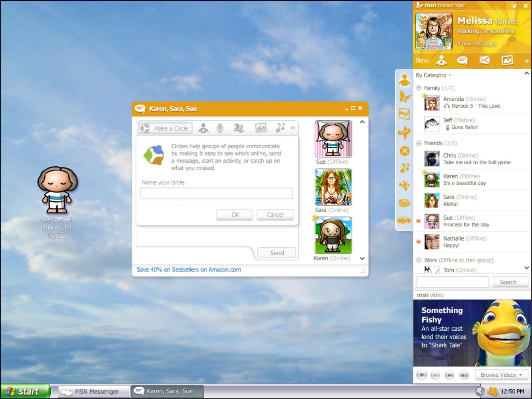Image resolution: width=532 pixels, height=399 pixels.
Task: Click the Cancel button in circle dialog
Action: (275, 215)
